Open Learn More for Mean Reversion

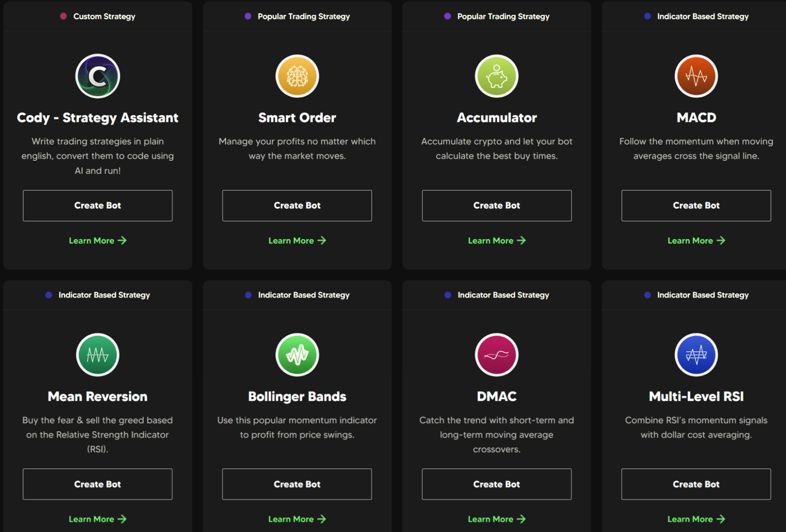[98, 519]
